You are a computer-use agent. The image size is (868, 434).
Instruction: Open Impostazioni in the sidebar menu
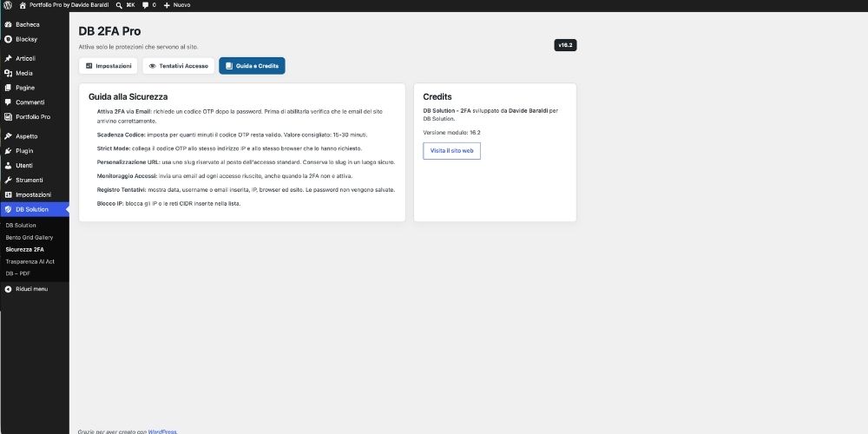pyautogui.click(x=35, y=194)
